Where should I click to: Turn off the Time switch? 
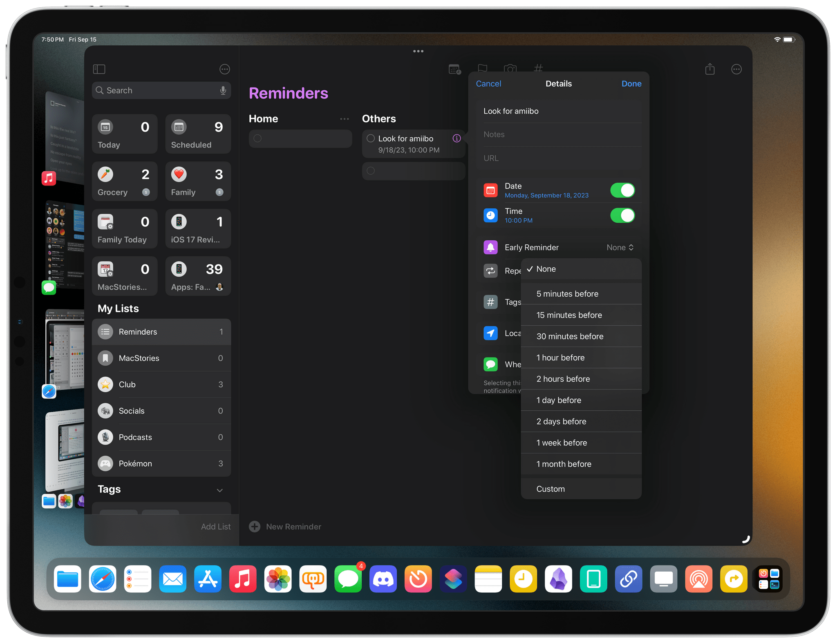622,215
